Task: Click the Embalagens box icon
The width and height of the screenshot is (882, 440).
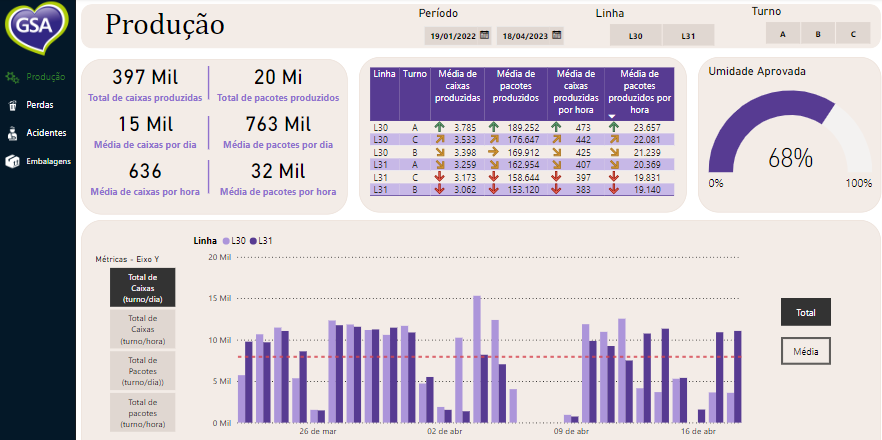Action: tap(12, 161)
